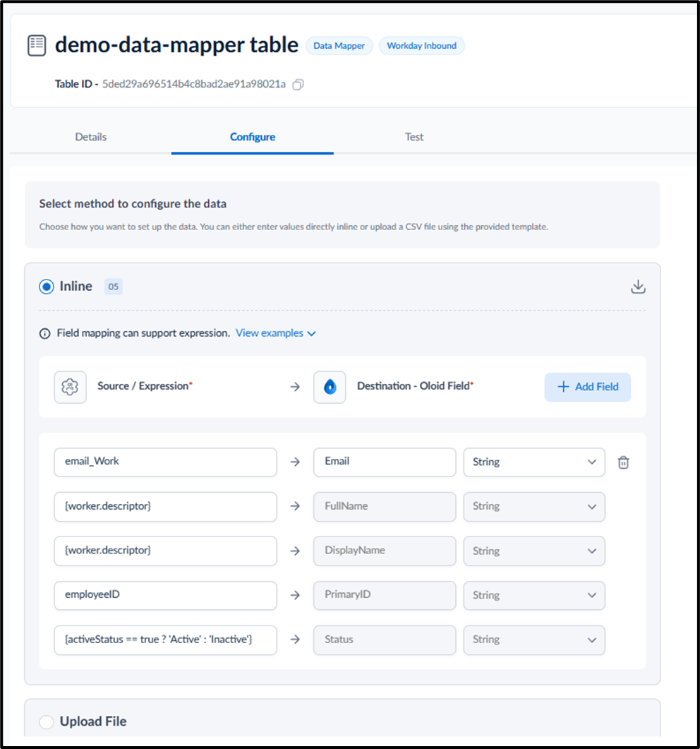Click the Data Mapper tag

click(339, 46)
